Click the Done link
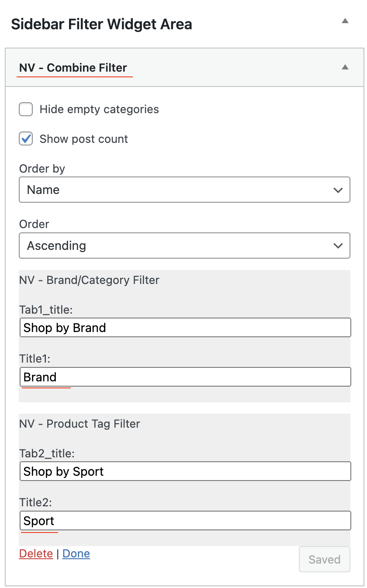The height and width of the screenshot is (588, 367). (x=76, y=553)
